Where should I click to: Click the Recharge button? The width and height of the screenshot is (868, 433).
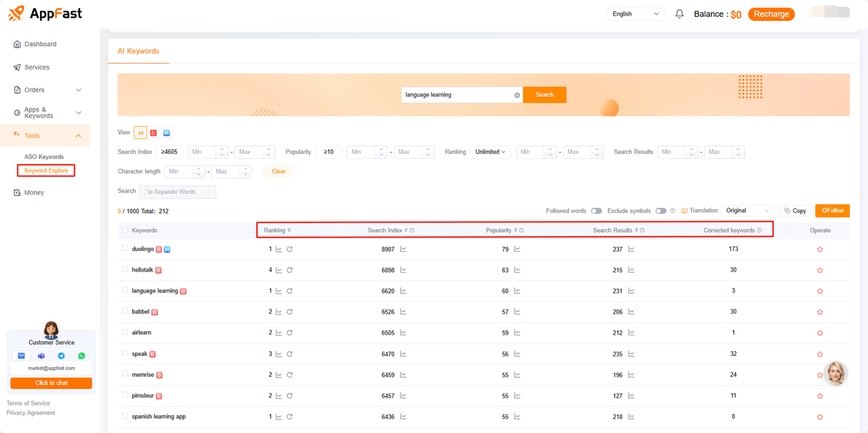771,14
